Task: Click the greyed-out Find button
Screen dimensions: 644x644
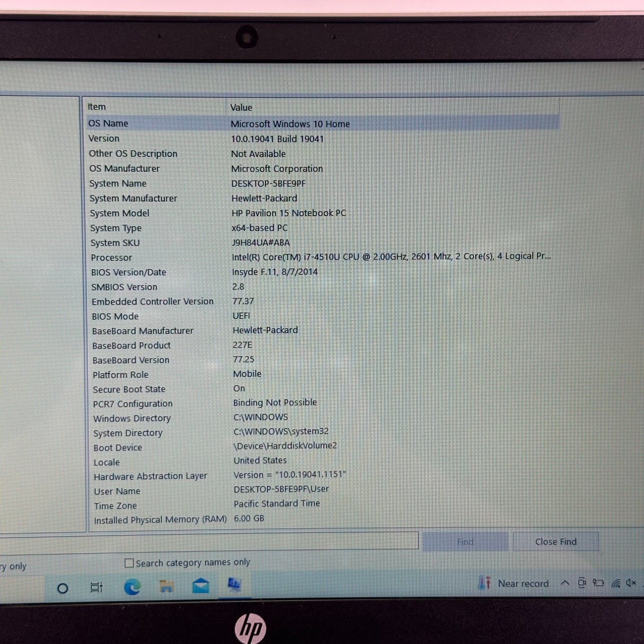Action: (465, 541)
